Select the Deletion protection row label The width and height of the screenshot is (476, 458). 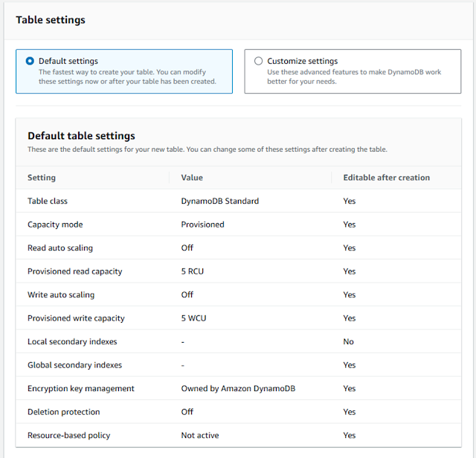[x=63, y=412]
